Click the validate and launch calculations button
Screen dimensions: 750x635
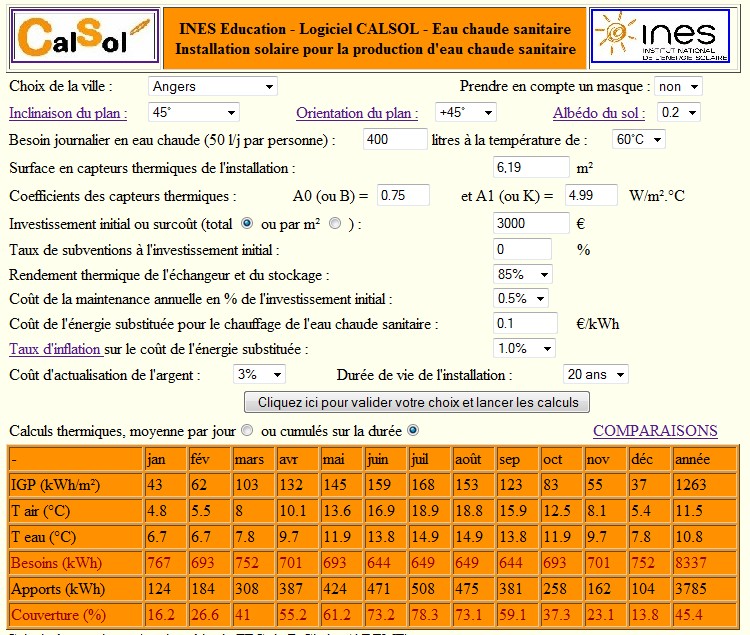(418, 402)
